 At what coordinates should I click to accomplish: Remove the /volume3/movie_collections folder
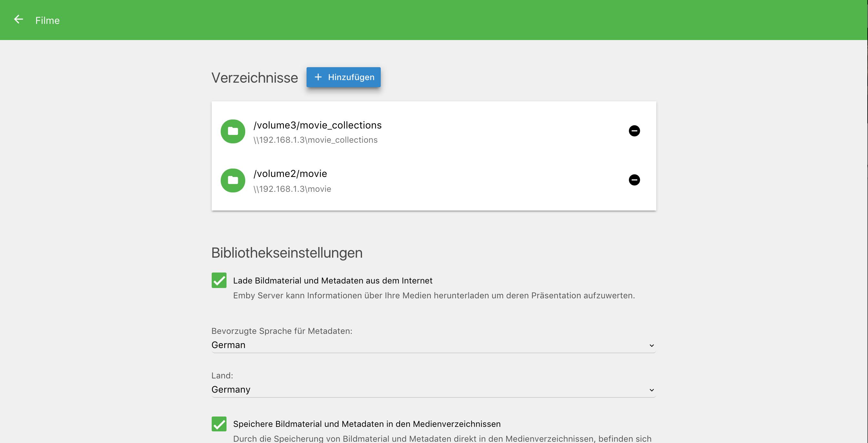634,131
